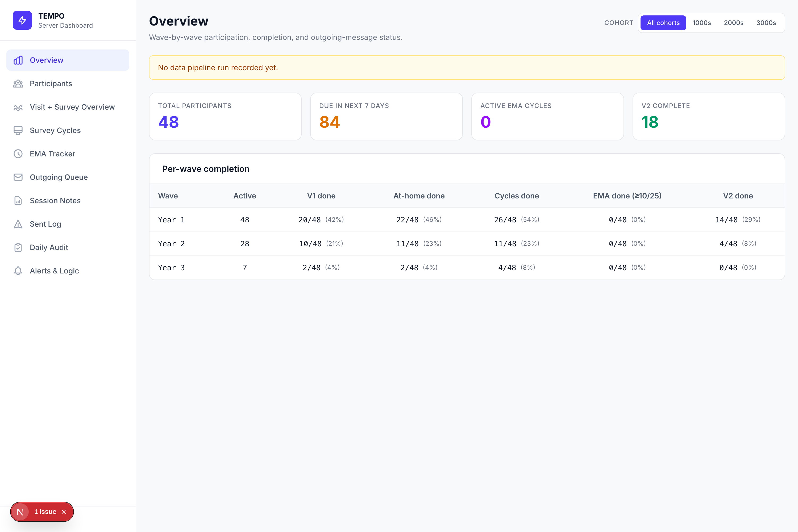Click the EMA done (≥10/25) column header
Screen dimensions: 798x532
(627, 196)
